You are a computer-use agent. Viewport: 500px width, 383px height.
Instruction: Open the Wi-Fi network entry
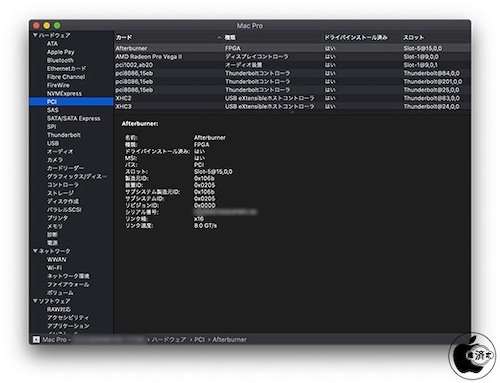[54, 268]
